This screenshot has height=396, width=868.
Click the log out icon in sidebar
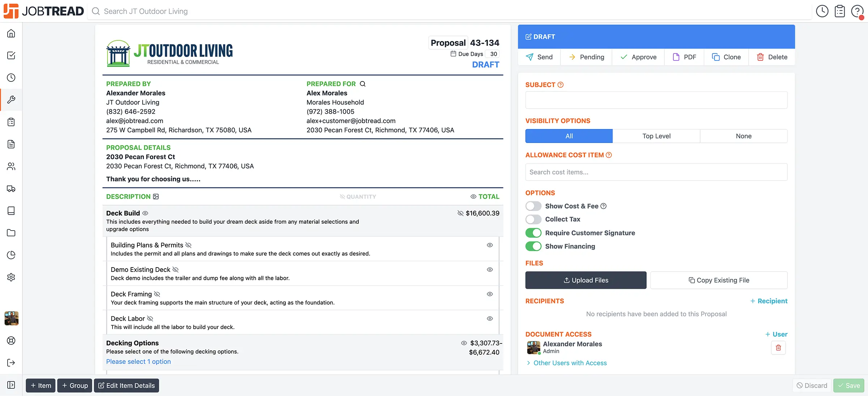tap(11, 363)
